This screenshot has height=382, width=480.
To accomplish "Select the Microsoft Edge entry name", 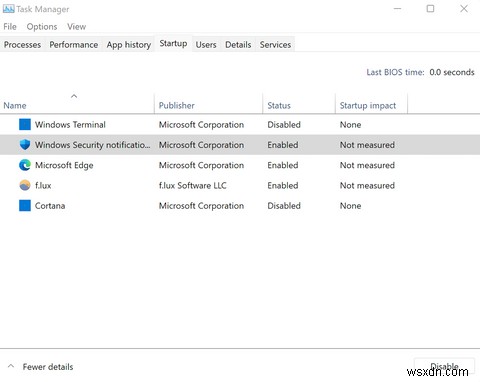I will click(x=64, y=165).
